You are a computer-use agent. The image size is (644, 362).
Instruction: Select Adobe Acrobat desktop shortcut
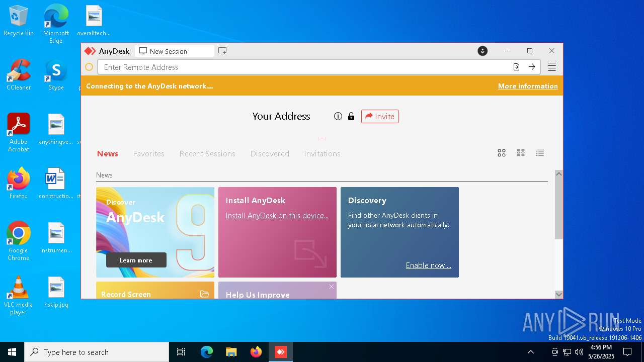[19, 133]
